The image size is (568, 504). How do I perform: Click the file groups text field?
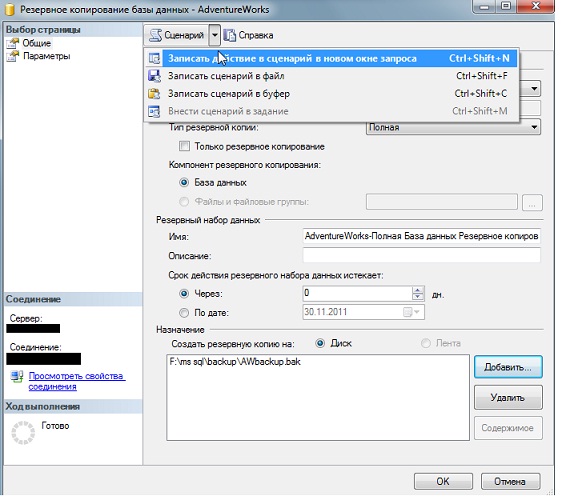[x=442, y=202]
